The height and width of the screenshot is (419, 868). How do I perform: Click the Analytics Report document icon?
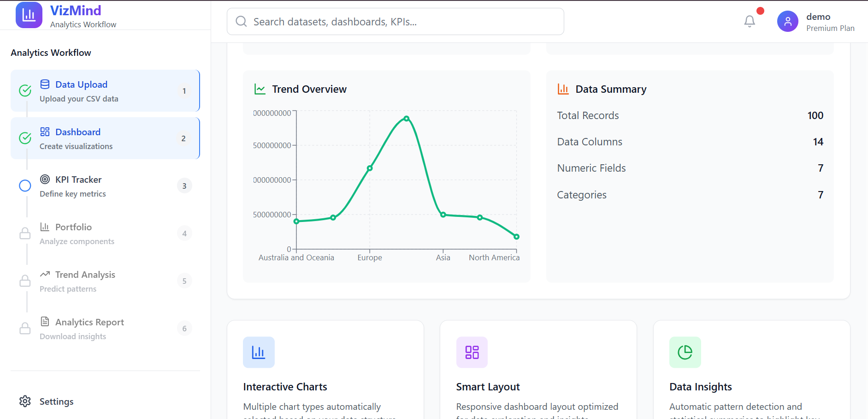(45, 321)
